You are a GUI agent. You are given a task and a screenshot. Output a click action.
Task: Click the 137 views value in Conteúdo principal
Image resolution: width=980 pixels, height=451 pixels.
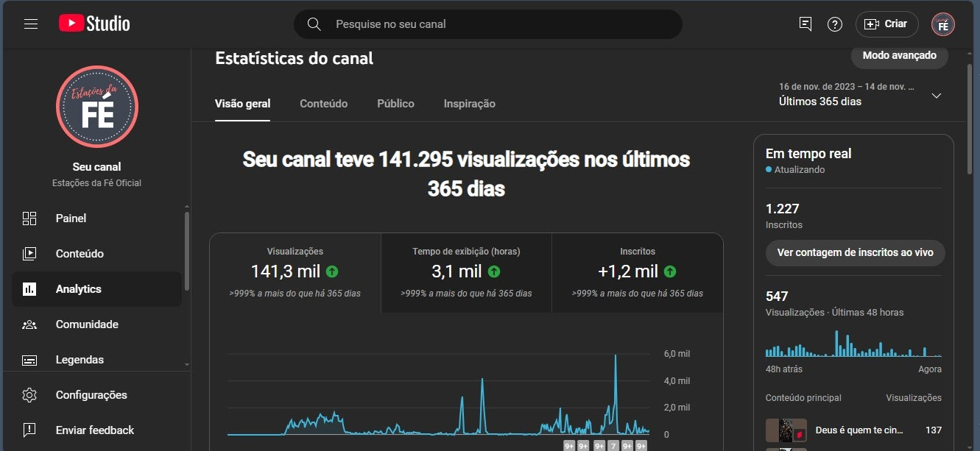tap(934, 430)
